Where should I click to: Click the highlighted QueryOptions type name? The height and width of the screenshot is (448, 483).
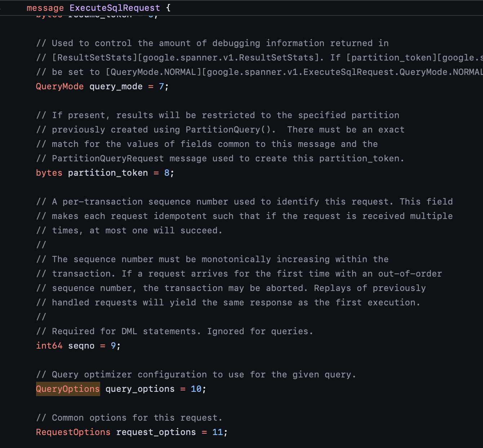pyautogui.click(x=68, y=389)
